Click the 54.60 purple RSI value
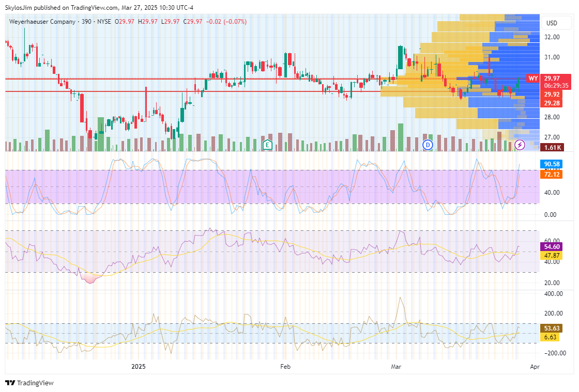The height and width of the screenshot is (392, 579). (552, 247)
